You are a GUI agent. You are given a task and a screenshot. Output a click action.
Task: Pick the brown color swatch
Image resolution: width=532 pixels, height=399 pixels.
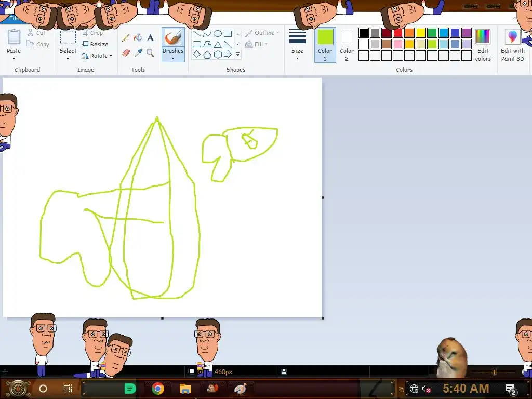coord(387,44)
